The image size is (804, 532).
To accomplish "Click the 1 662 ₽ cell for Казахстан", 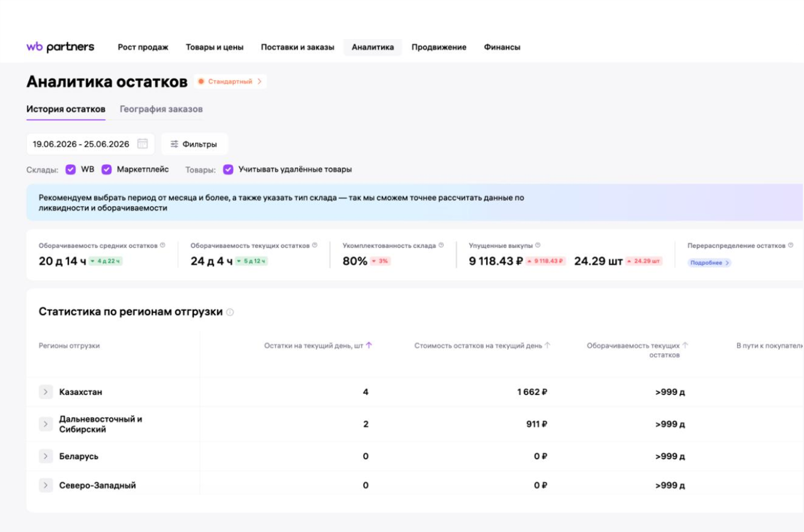I will 532,392.
